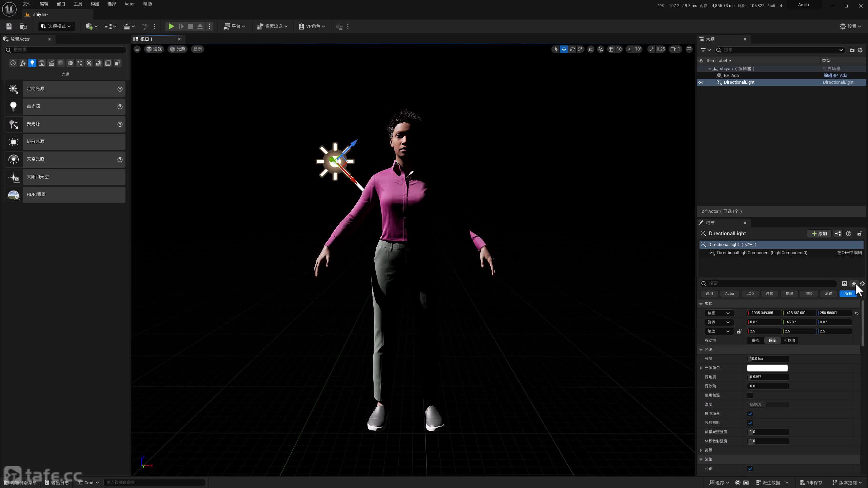The width and height of the screenshot is (868, 488).
Task: Select BP_Ada in the Outliner
Action: tap(731, 76)
